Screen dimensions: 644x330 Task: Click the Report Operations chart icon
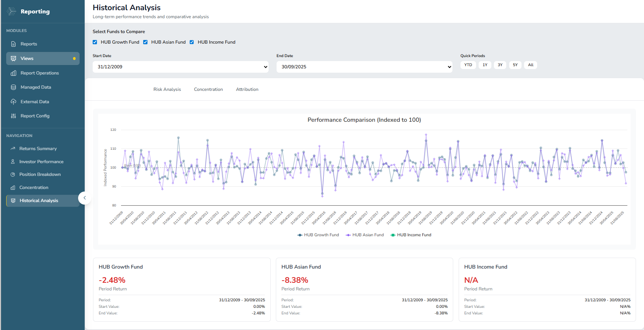(13, 73)
